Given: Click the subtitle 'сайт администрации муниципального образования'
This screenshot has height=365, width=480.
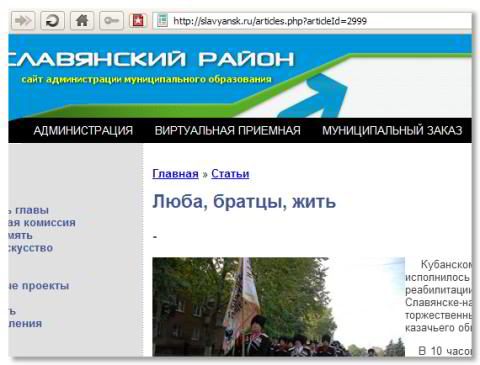Looking at the screenshot, I should (x=146, y=79).
